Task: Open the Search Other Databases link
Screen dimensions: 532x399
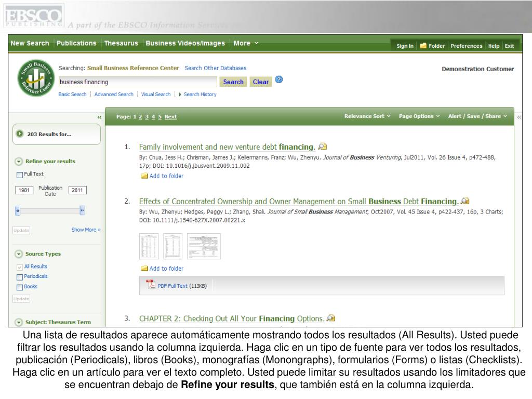Action: [x=216, y=68]
